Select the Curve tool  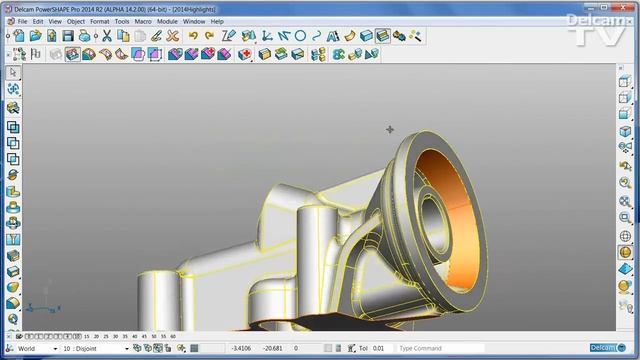[316, 36]
